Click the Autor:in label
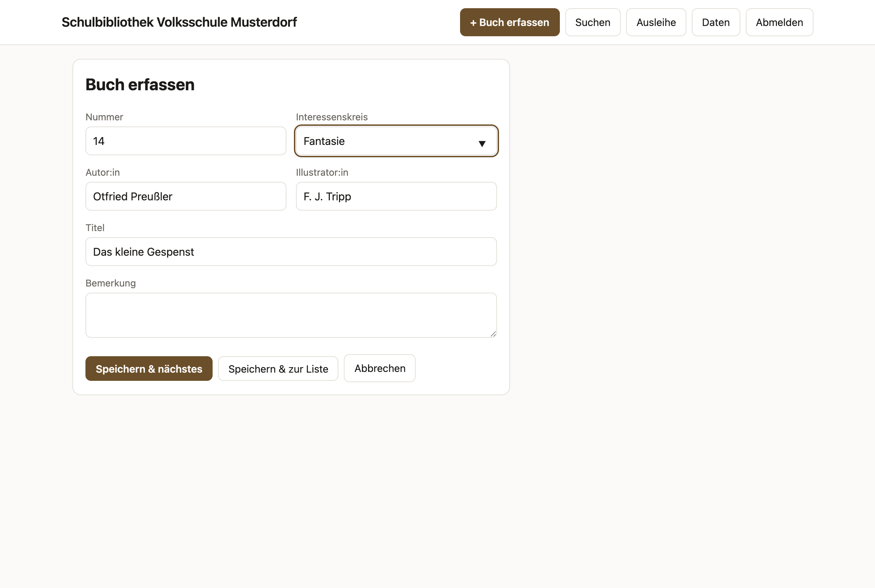This screenshot has width=875, height=588. [x=103, y=173]
